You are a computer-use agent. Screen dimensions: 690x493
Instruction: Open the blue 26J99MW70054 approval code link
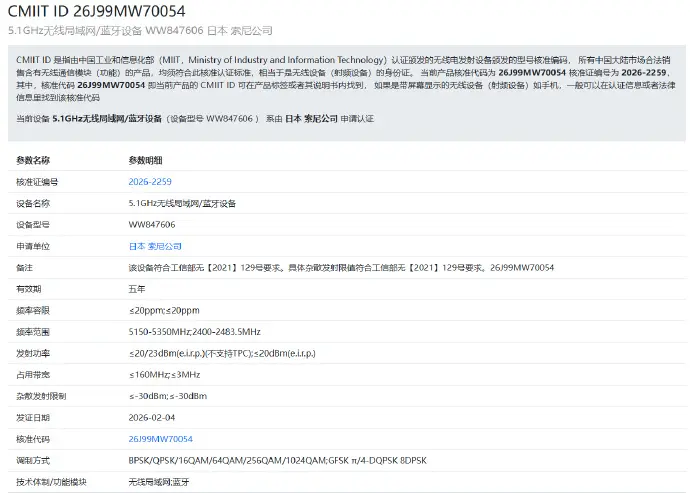[160, 439]
